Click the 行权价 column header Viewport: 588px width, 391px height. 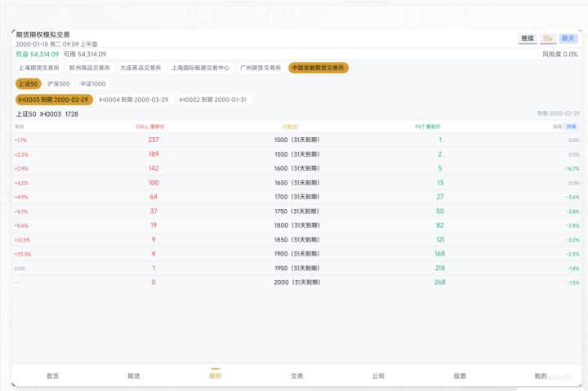click(x=290, y=127)
